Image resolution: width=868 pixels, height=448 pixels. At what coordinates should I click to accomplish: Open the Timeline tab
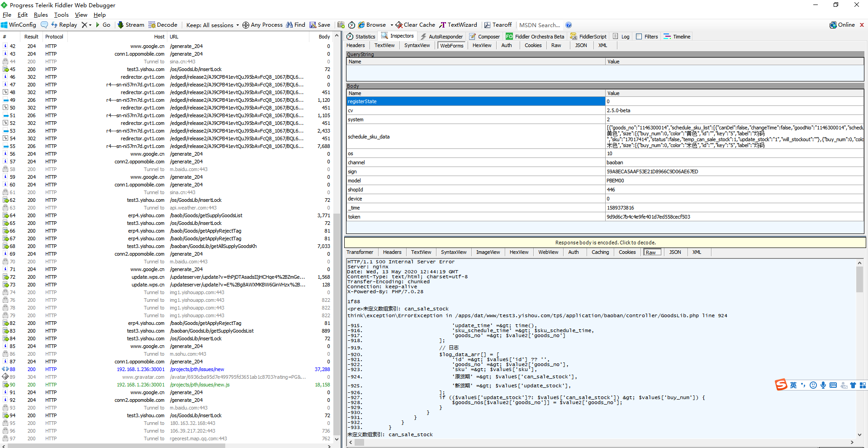[677, 36]
